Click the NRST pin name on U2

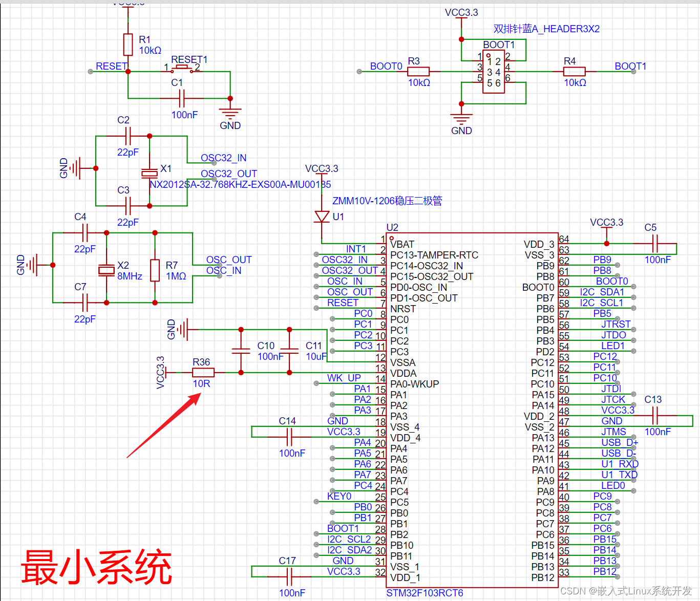tap(403, 309)
